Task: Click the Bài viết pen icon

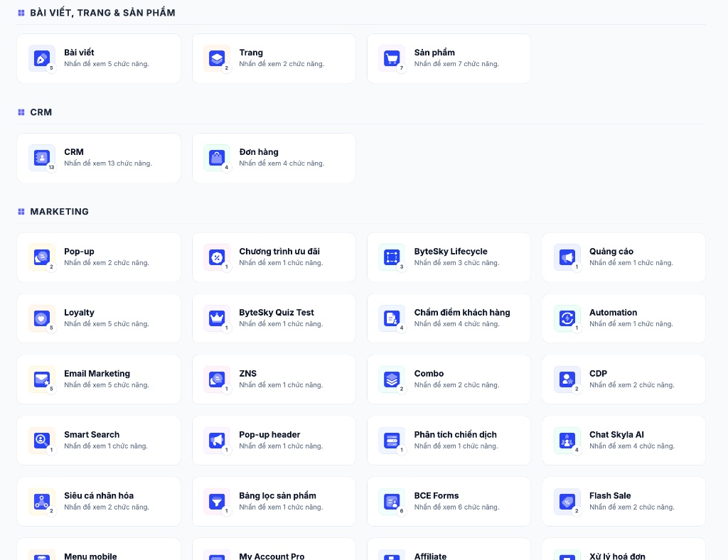Action: point(42,58)
